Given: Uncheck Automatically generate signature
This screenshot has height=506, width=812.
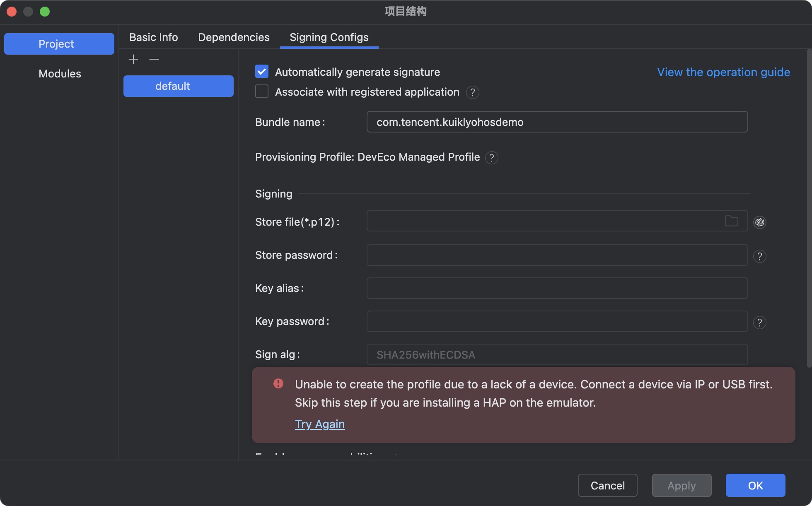Looking at the screenshot, I should [x=262, y=72].
